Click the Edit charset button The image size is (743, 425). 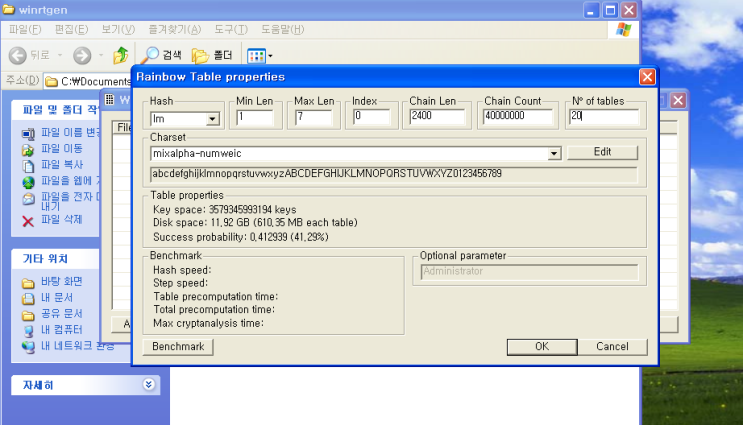(602, 152)
